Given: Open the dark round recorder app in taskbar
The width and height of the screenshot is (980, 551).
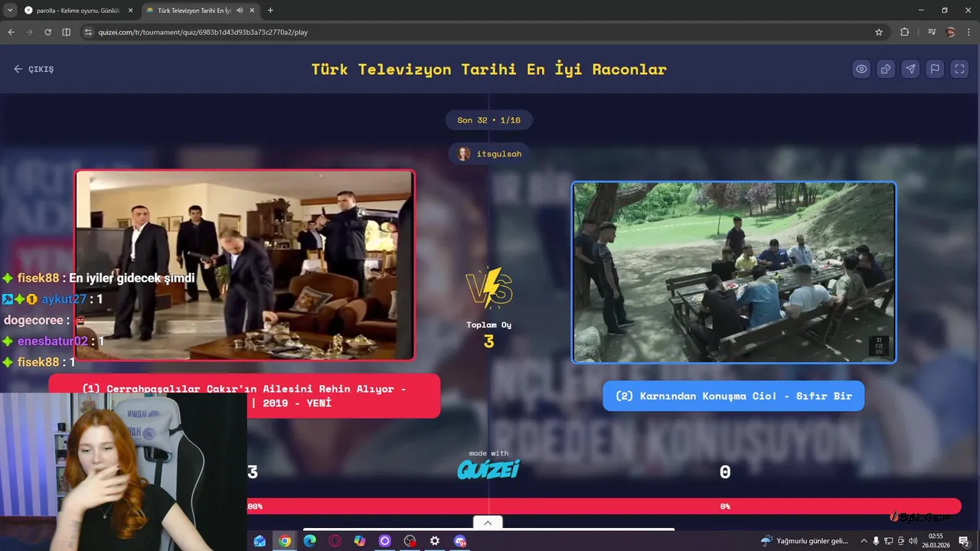Looking at the screenshot, I should click(x=410, y=541).
